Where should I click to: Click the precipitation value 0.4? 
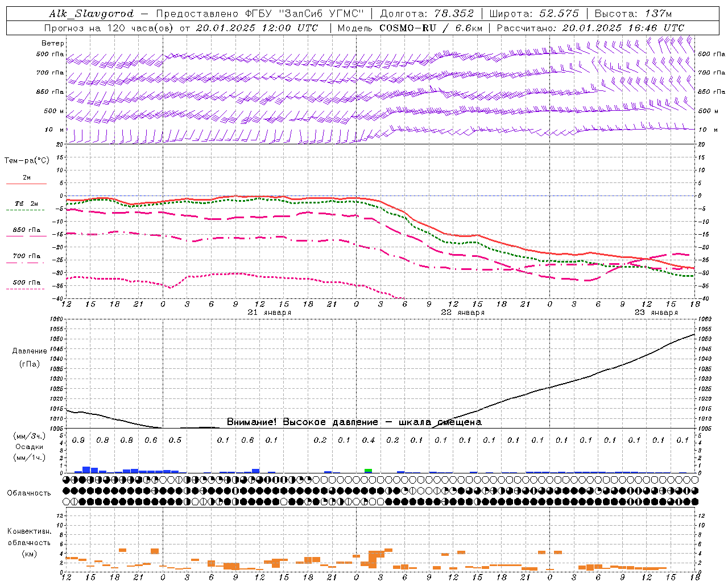(x=369, y=440)
